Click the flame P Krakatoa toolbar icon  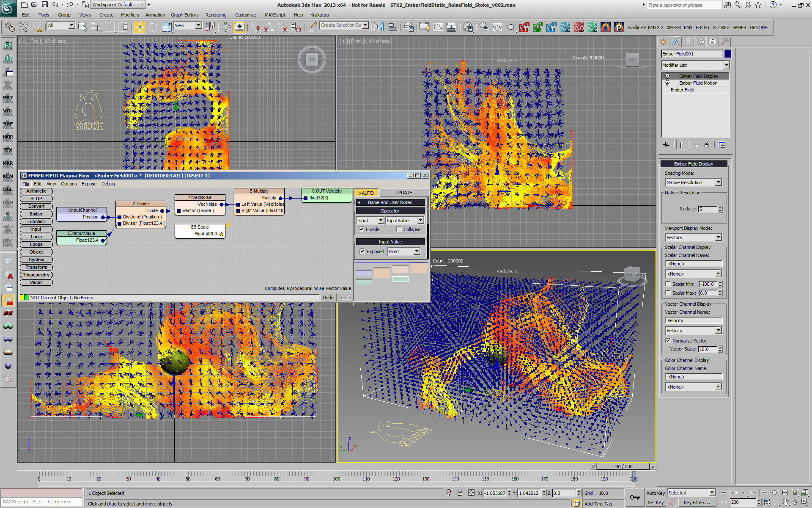619,27
